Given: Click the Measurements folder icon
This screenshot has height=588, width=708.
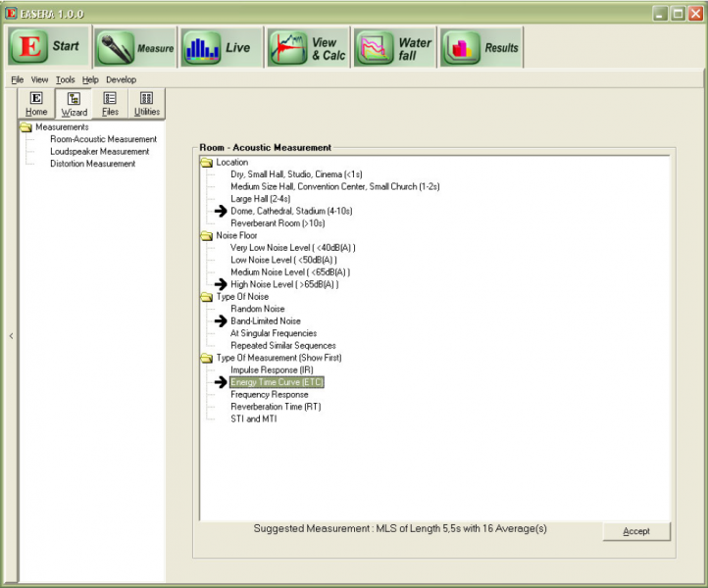Looking at the screenshot, I should click(26, 127).
